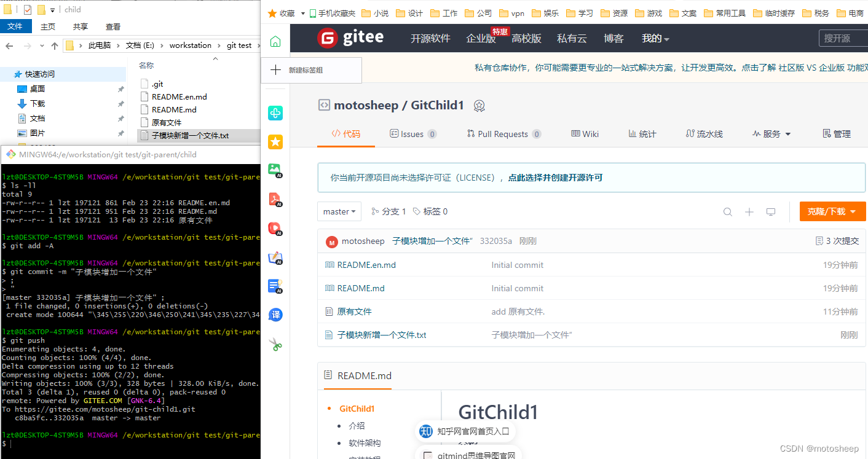Click the Web IDE monitor icon
Screen dimensions: 868x459
(771, 212)
